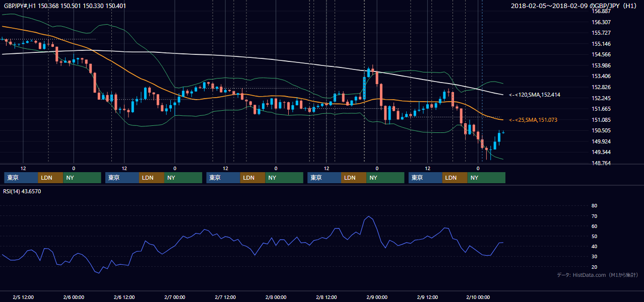Select the 151.085 price label
This screenshot has height=302, width=644.
coord(601,120)
